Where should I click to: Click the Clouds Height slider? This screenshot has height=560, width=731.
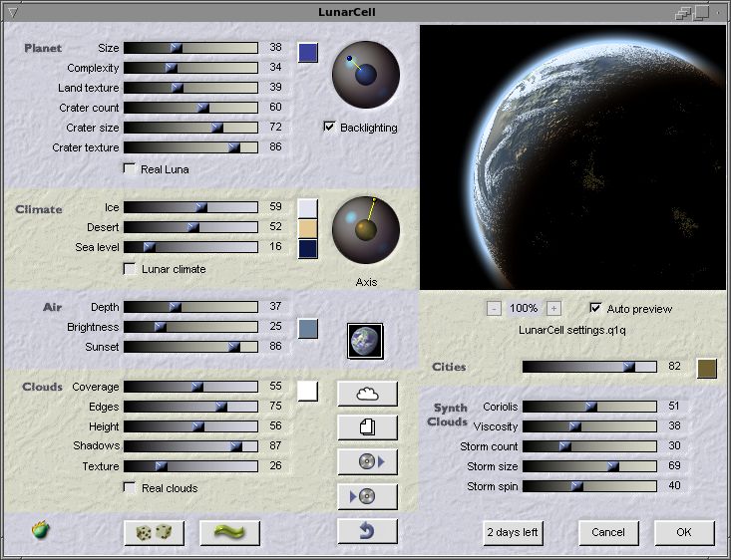[190, 426]
